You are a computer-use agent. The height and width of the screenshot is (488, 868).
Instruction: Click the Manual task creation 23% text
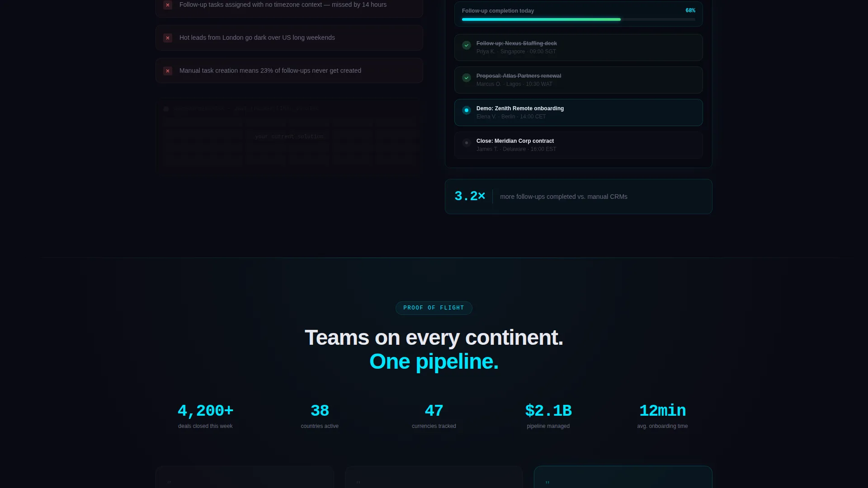(270, 70)
